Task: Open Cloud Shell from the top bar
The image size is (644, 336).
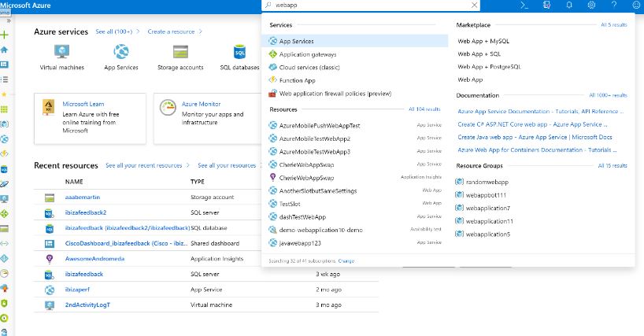Action: point(524,5)
